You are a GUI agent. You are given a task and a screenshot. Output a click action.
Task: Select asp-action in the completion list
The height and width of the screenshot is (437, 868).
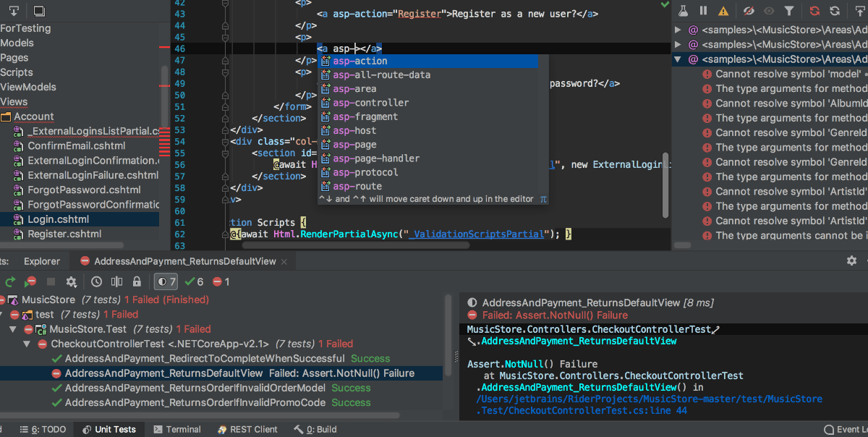pos(428,61)
